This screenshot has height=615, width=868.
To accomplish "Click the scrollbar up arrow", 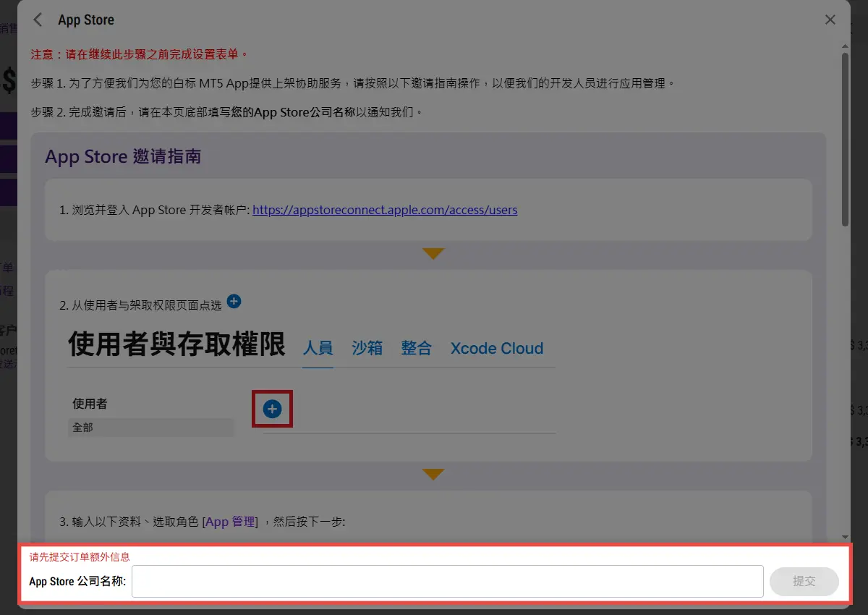I will 845,46.
